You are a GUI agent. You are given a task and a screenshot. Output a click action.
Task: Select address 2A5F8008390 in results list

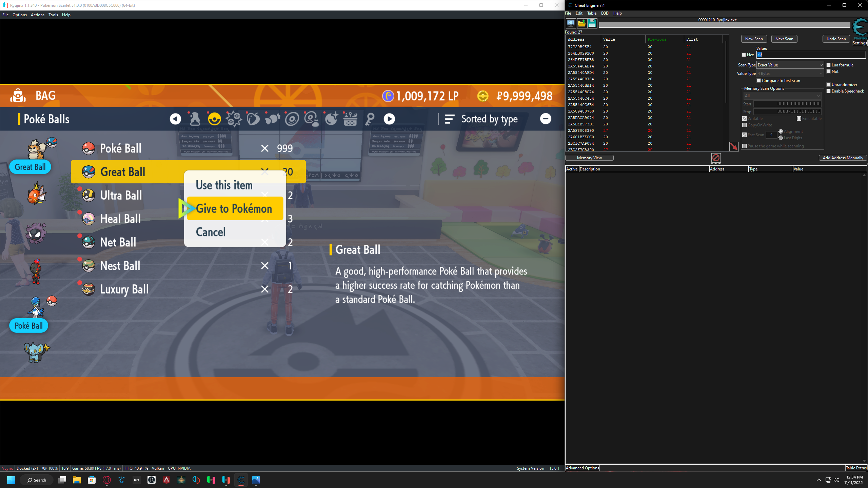pyautogui.click(x=581, y=130)
